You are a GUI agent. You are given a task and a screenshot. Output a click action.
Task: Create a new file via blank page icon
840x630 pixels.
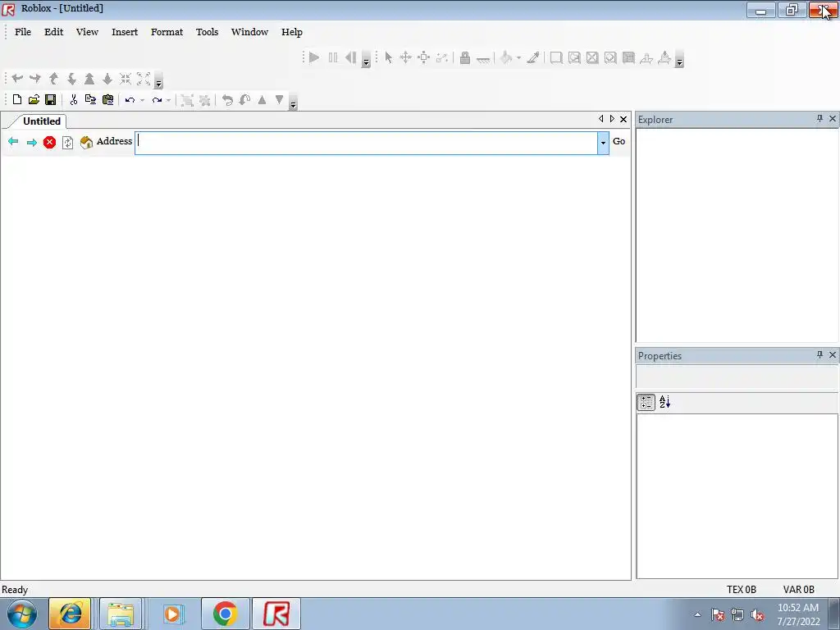17,99
